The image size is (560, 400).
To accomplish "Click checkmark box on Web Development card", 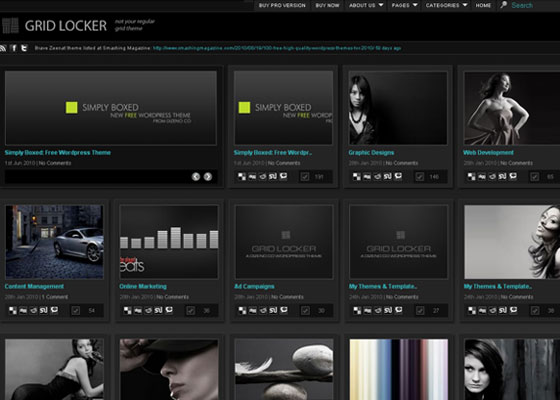I will pos(535,177).
